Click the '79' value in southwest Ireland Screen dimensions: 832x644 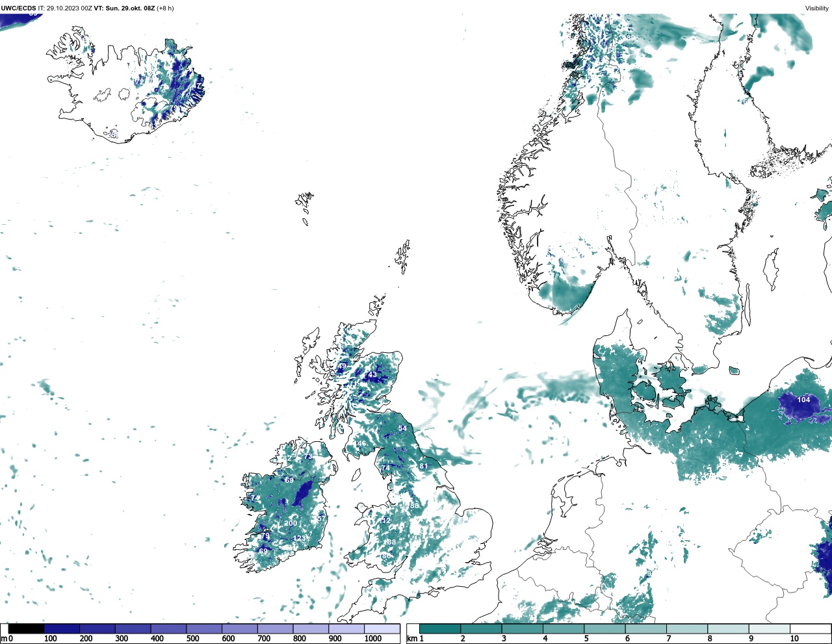pyautogui.click(x=265, y=536)
